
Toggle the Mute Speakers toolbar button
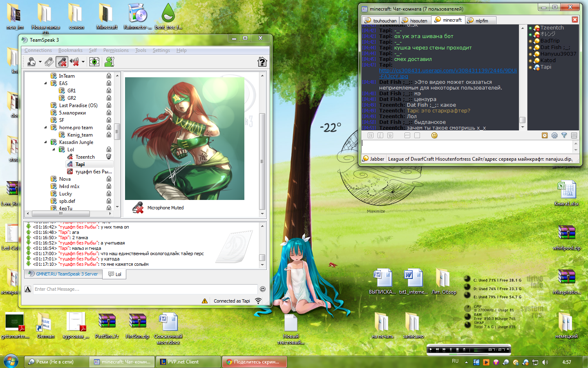coord(74,62)
